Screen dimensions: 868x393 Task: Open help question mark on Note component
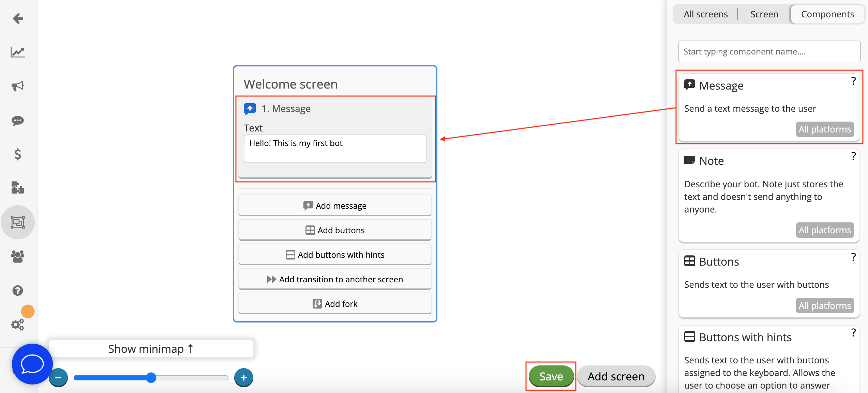point(853,156)
